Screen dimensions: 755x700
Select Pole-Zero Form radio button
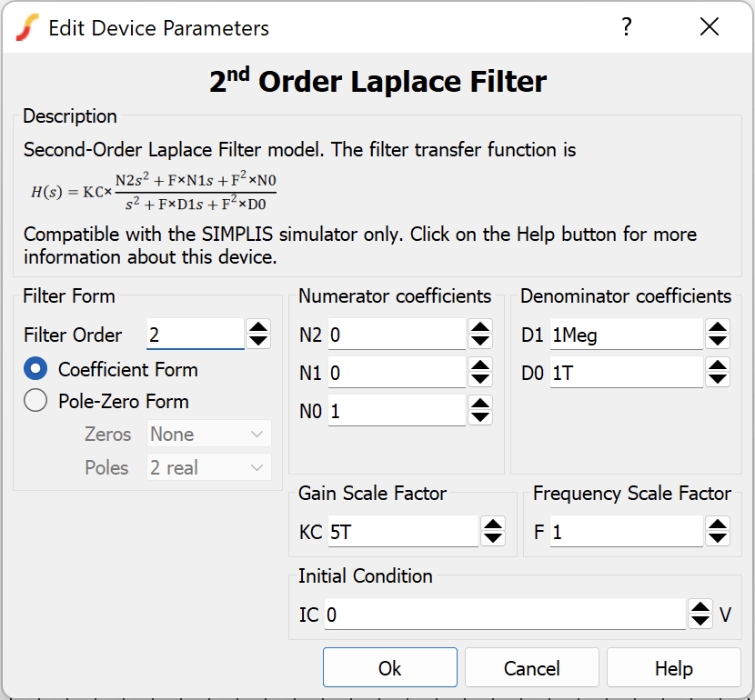click(x=35, y=400)
